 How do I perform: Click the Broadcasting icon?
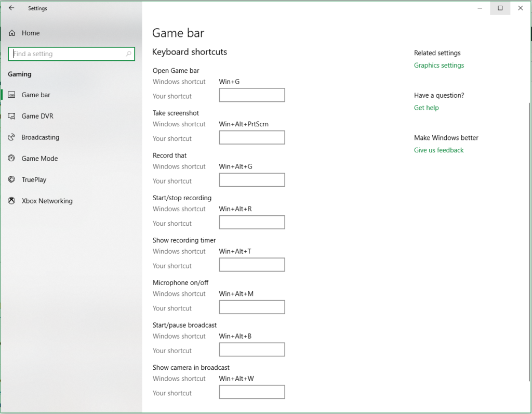[x=12, y=137]
